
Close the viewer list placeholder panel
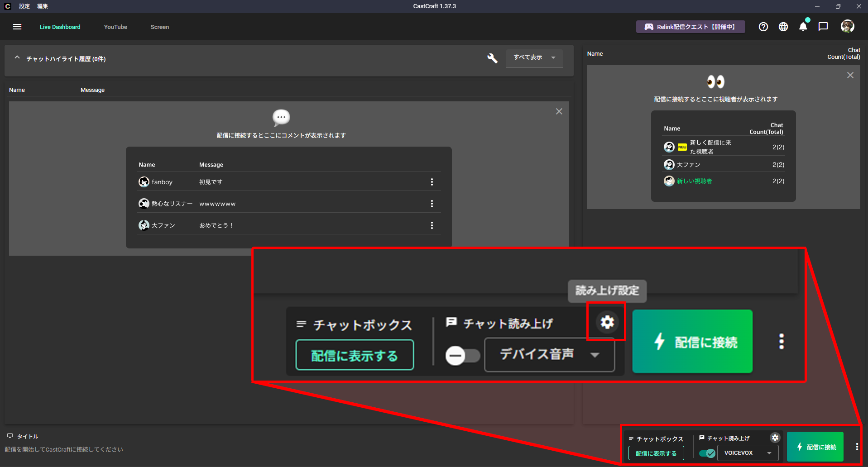tap(850, 75)
